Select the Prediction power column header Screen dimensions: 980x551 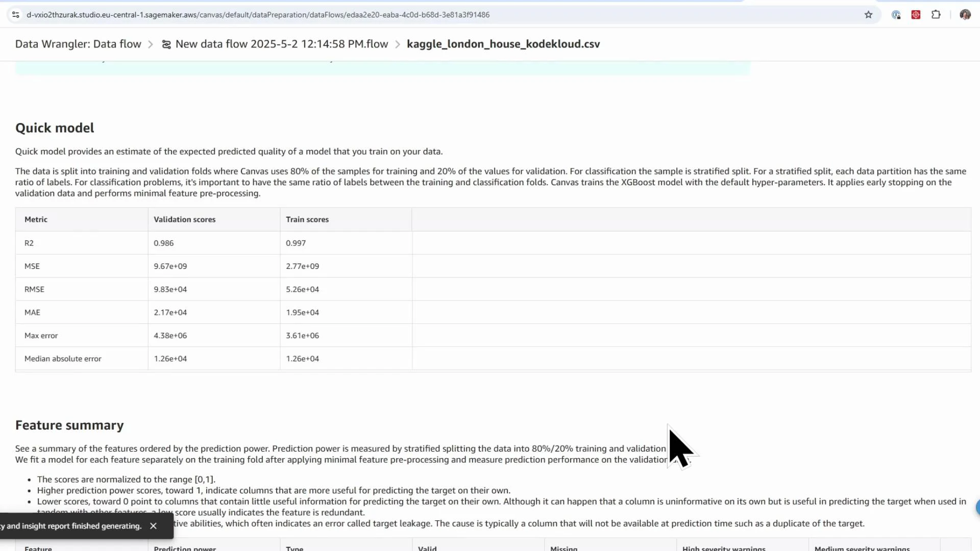pyautogui.click(x=185, y=548)
